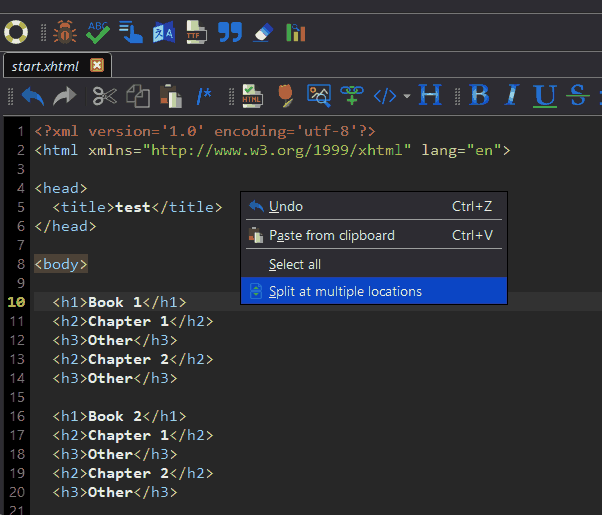Click the xmlns URL on line 2
This screenshot has width=602, height=515.
[x=276, y=150]
